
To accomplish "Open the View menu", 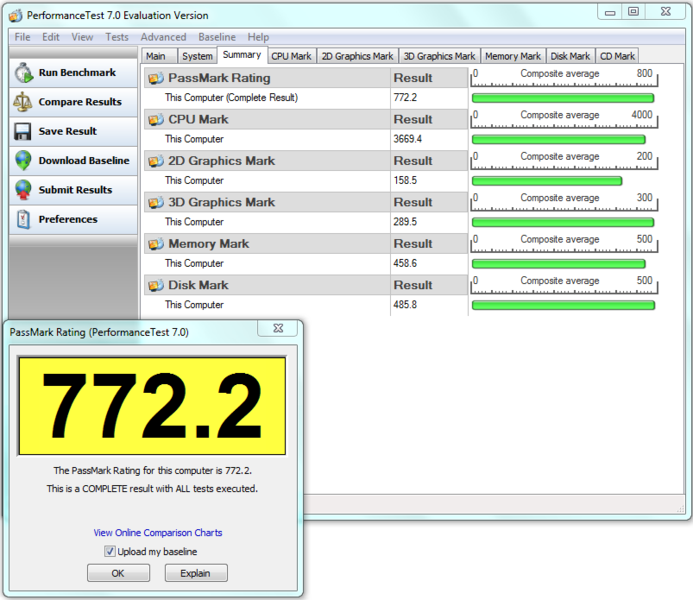I will tap(82, 37).
